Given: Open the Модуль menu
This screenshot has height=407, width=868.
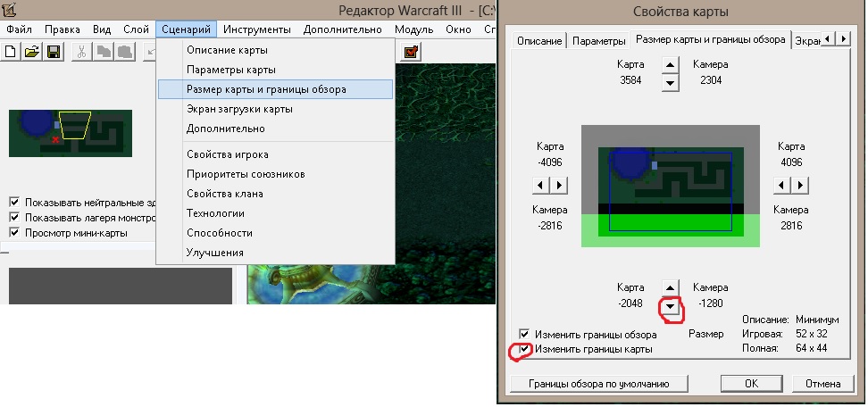Looking at the screenshot, I should pyautogui.click(x=414, y=29).
